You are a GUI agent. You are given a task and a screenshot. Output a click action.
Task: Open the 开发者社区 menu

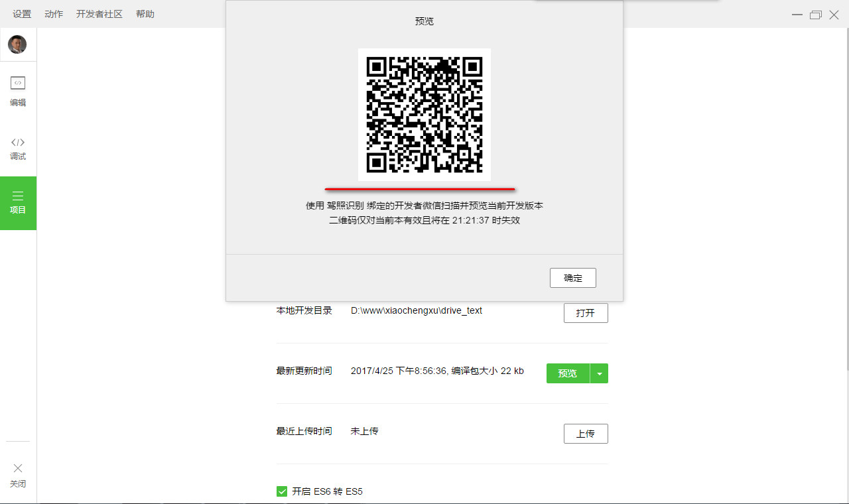tap(99, 14)
